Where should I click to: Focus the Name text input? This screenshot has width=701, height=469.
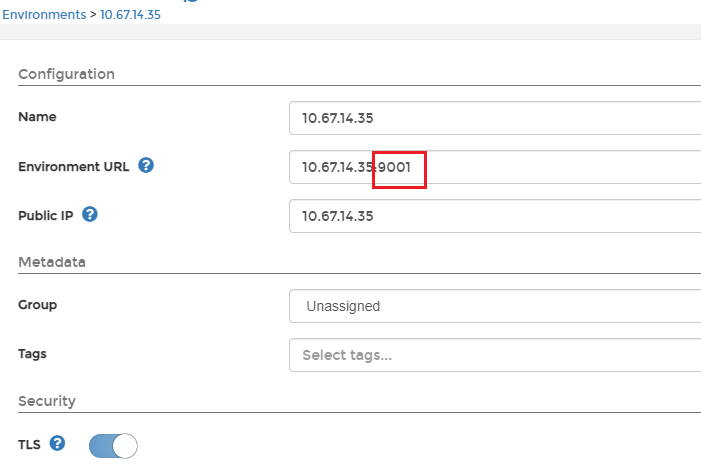point(495,118)
